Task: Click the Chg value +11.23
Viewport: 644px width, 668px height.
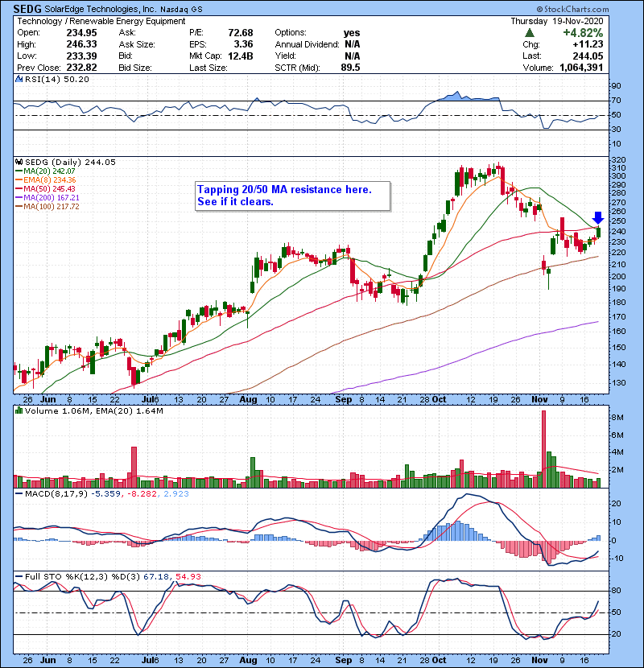Action: click(588, 44)
